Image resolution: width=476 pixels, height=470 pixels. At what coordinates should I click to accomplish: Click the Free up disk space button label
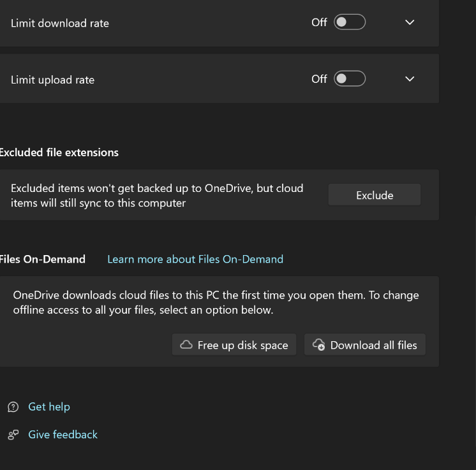(x=242, y=345)
